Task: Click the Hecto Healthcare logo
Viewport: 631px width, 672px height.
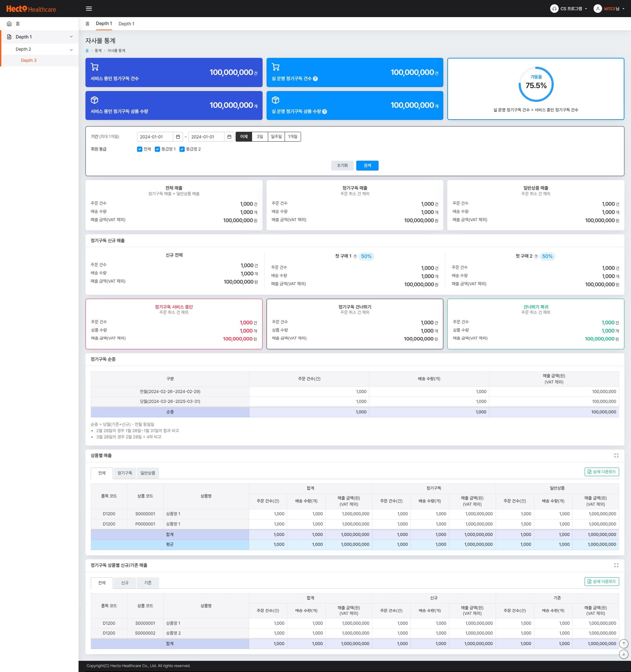Action: 31,9
